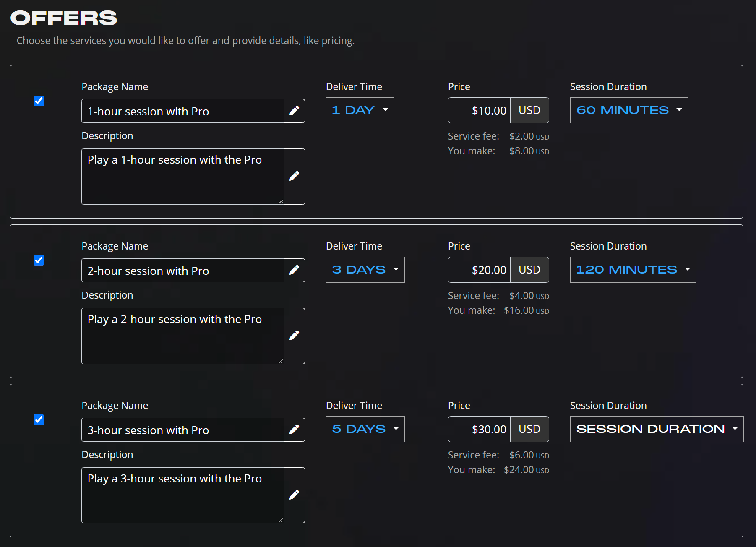Grab the 2-hour description resize handle
The height and width of the screenshot is (547, 756).
(281, 361)
